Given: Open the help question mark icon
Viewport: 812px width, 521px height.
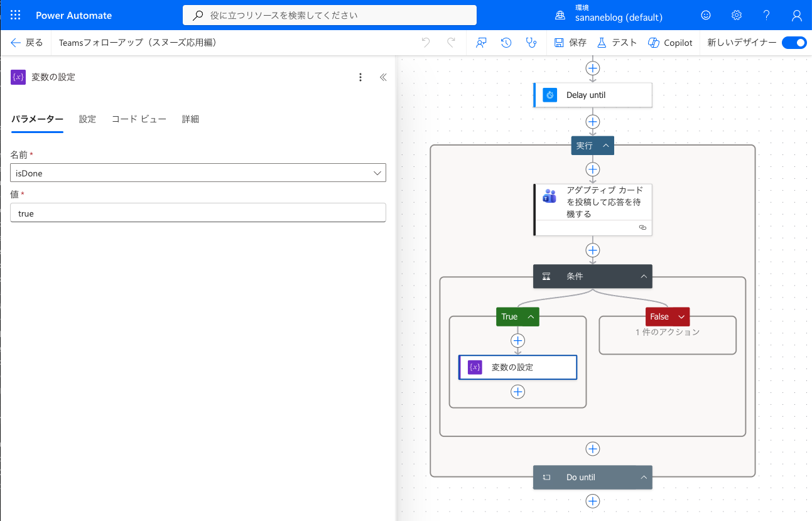Looking at the screenshot, I should 767,15.
